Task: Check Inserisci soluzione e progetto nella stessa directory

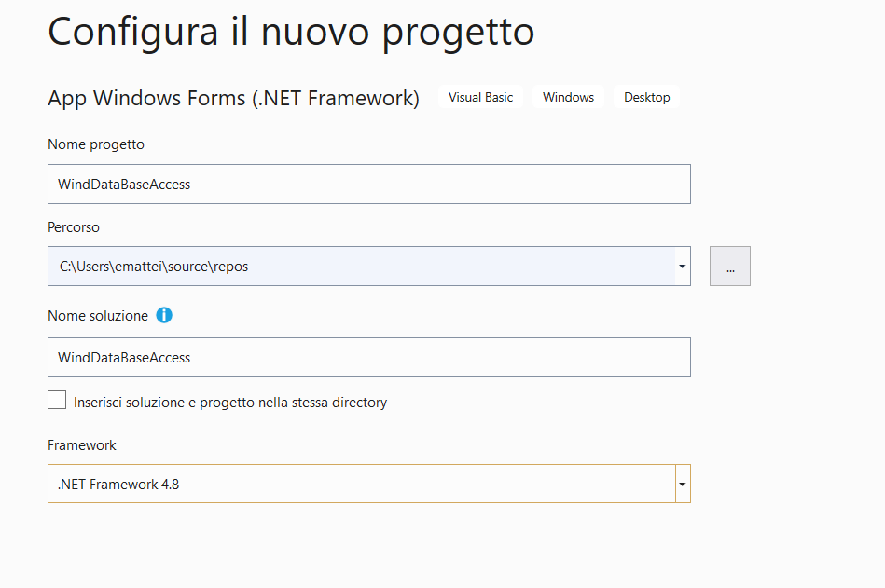Action: tap(57, 401)
